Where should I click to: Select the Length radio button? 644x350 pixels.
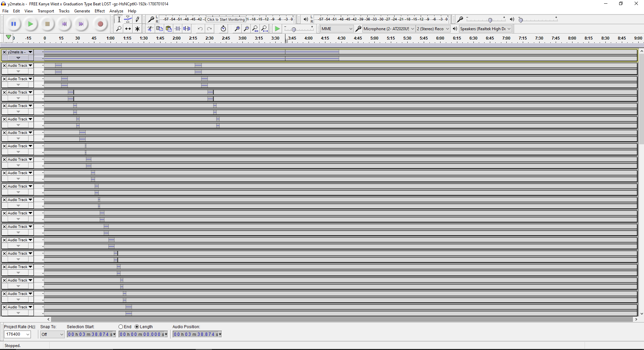(x=137, y=327)
